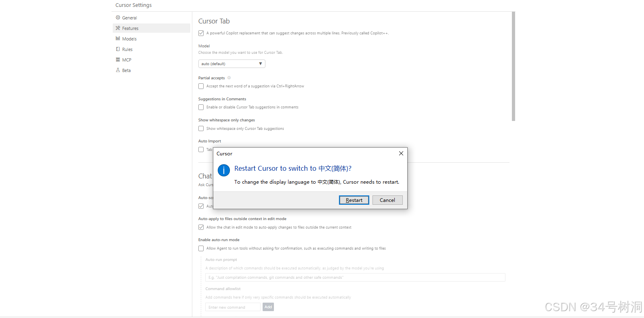Click info icon next to Partial accepts
Screen dimensions: 644x318
229,78
